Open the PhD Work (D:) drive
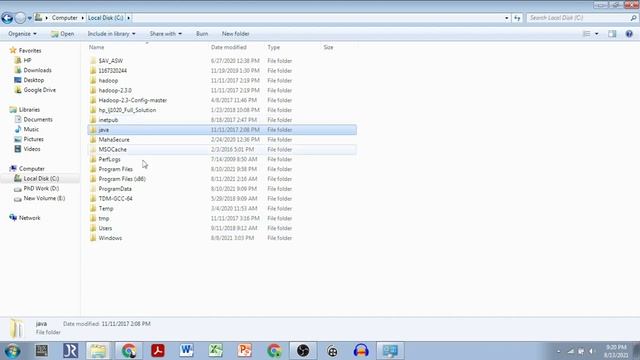This screenshot has width=640, height=360. coord(41,188)
